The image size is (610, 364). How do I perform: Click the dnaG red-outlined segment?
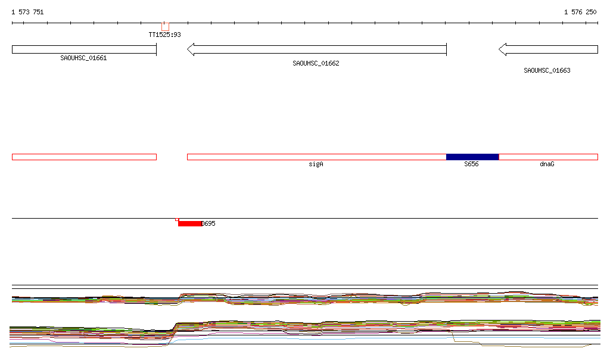point(548,157)
